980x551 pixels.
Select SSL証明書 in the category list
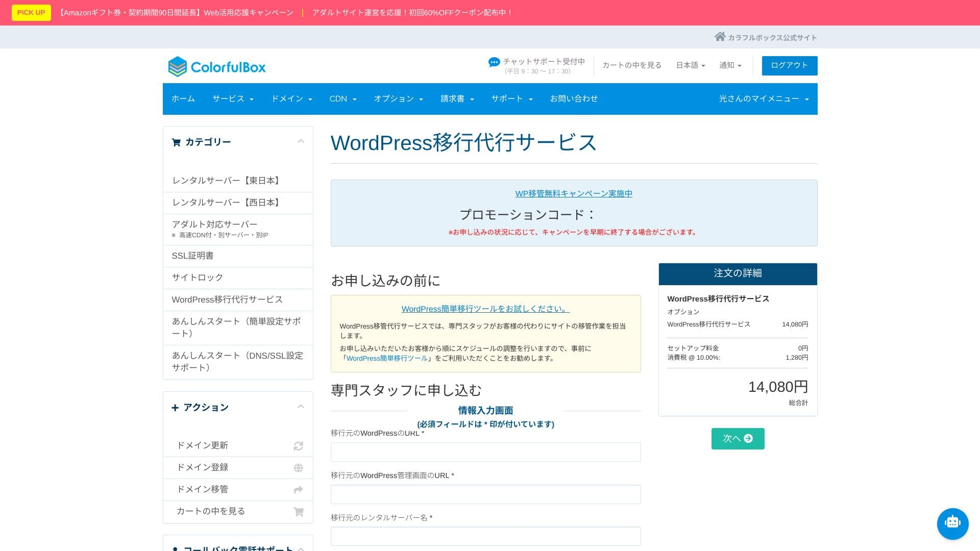(x=192, y=256)
